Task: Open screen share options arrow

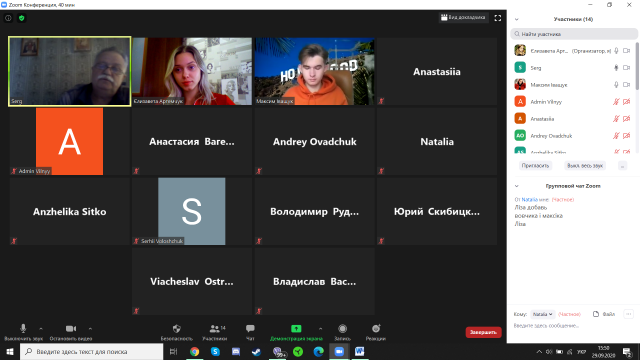Action: (320, 329)
